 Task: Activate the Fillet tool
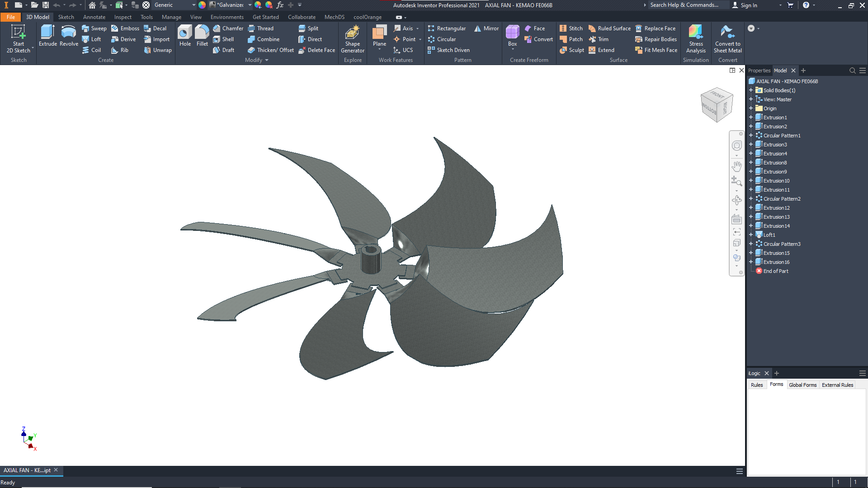tap(202, 36)
